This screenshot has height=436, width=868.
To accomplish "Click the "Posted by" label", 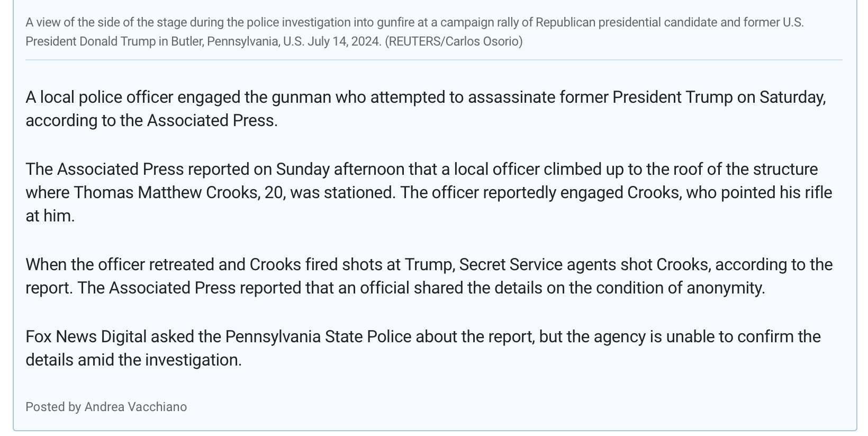I will pos(53,407).
